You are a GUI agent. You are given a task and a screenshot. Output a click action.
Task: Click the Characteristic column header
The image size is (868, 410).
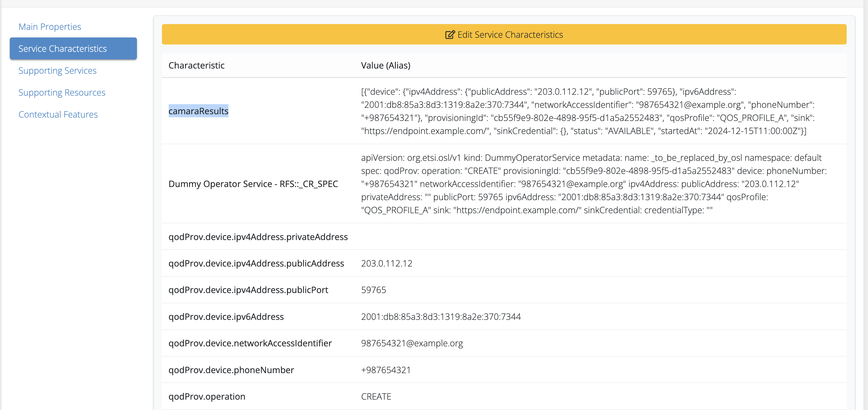coord(196,65)
